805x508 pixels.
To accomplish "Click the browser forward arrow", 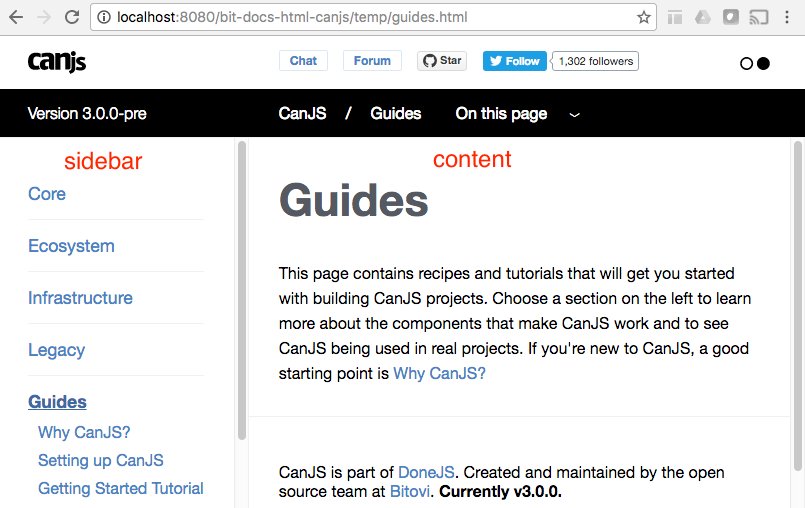I will point(44,17).
